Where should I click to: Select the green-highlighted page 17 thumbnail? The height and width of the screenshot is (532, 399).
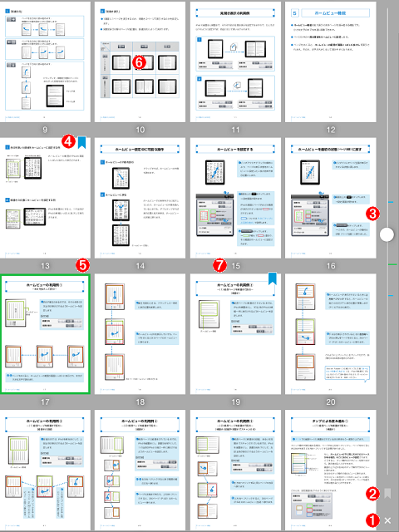tap(45, 334)
